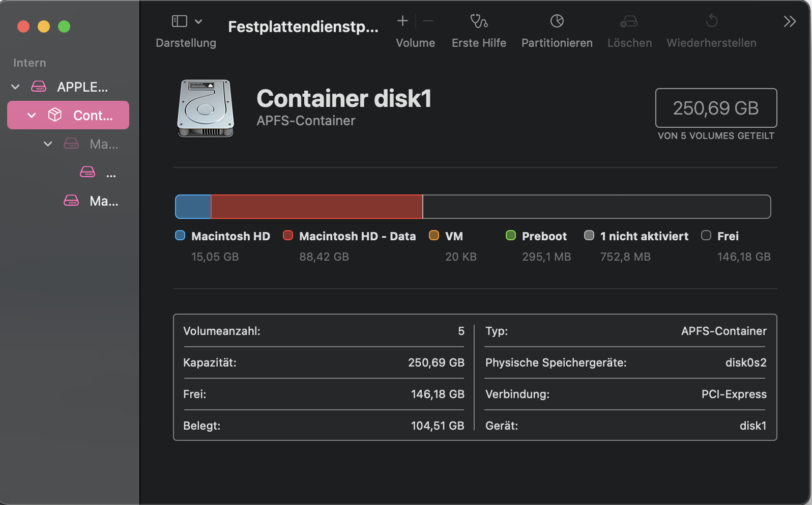This screenshot has width=812, height=505.
Task: Collapse the selected Container disclosure chevron
Action: click(32, 116)
